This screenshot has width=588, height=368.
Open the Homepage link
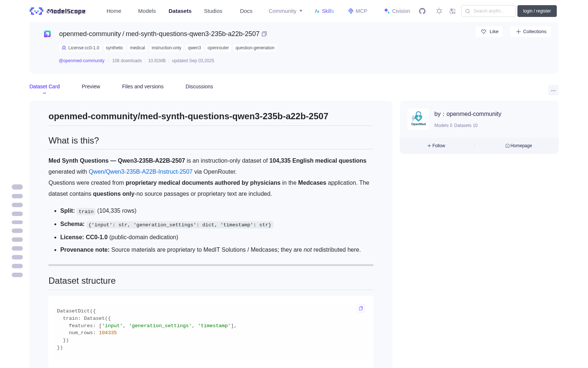click(x=519, y=146)
